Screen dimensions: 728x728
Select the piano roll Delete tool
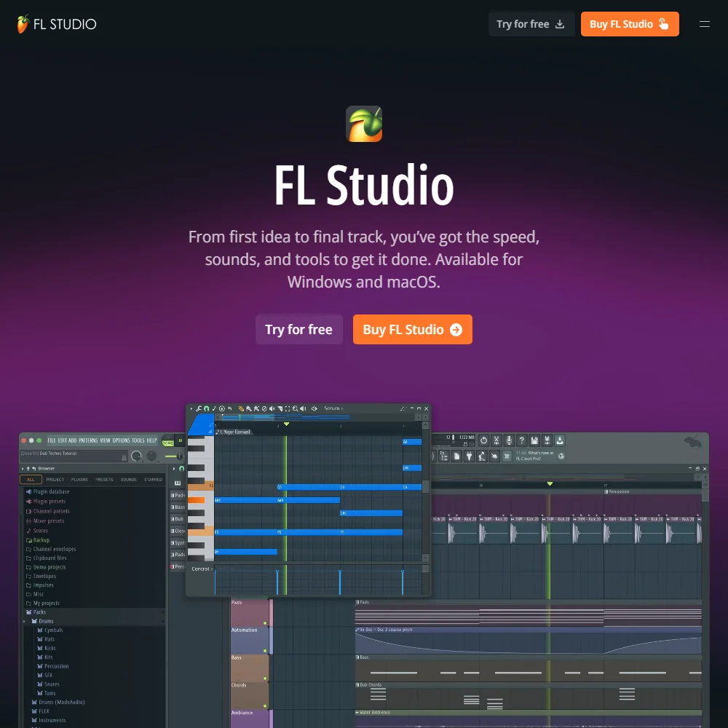pyautogui.click(x=264, y=408)
